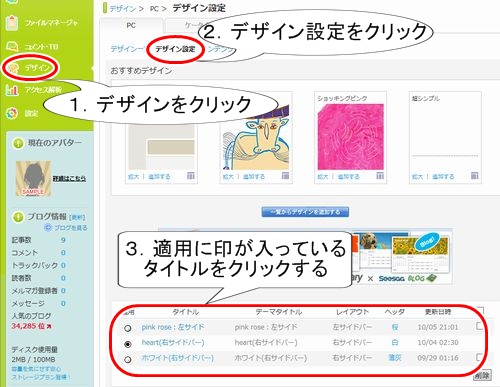Click the 2MB / 100MB disk usage text
500x387 pixels.
click(33, 360)
